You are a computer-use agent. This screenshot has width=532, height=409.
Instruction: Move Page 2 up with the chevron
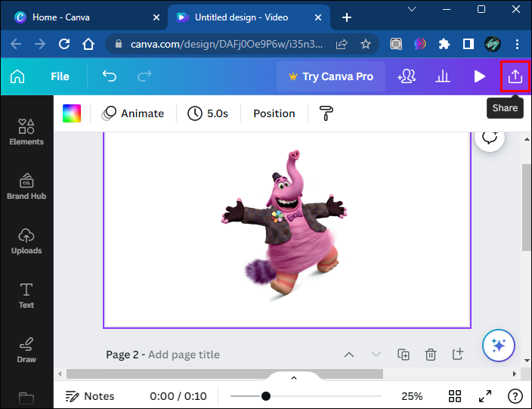click(349, 355)
